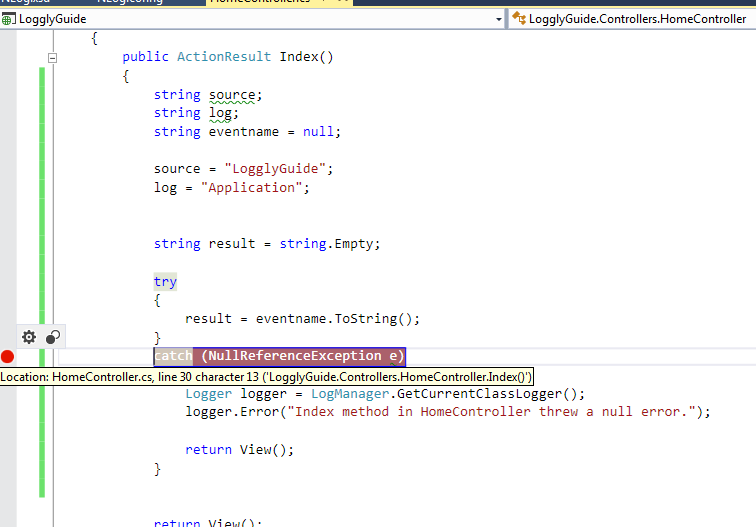Open breakpoint settings gear icon
Image resolution: width=756 pixels, height=527 pixels.
tap(29, 337)
